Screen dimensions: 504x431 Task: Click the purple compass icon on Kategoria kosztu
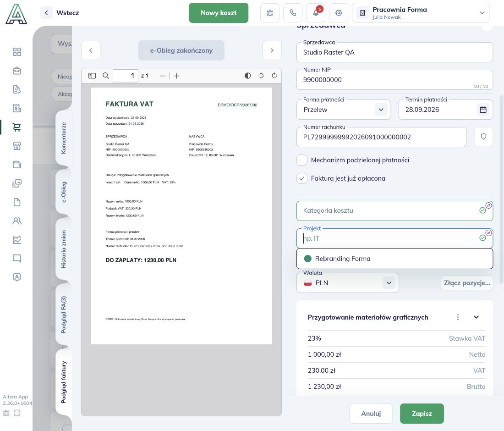[488, 205]
